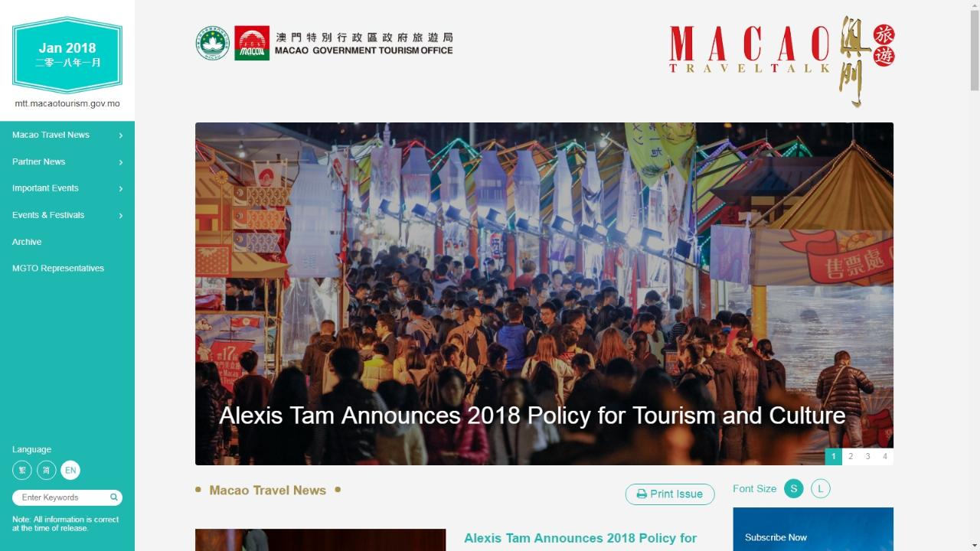Click the MGTO red and green logo
This screenshot has width=980, height=551.
pyautogui.click(x=252, y=43)
